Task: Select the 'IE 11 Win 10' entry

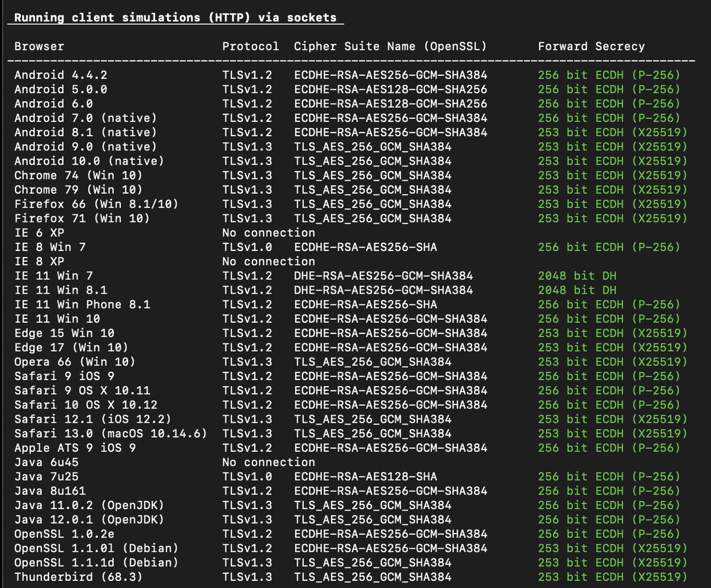Action: coord(57,319)
